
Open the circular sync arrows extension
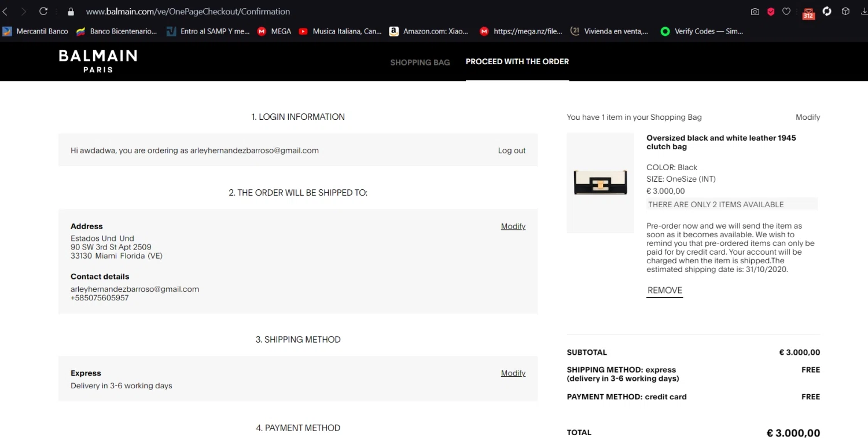[x=827, y=11]
